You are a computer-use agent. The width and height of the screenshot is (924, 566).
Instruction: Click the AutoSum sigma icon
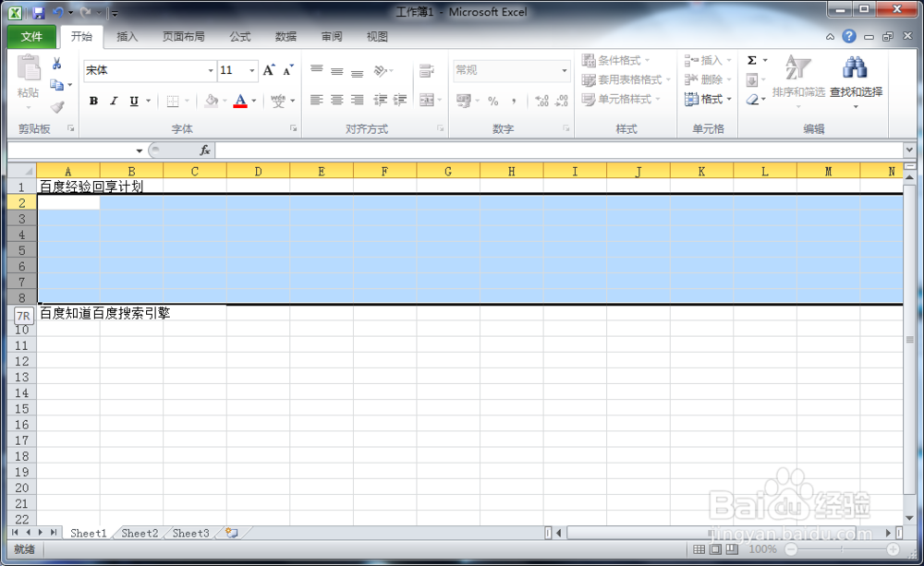pyautogui.click(x=752, y=60)
